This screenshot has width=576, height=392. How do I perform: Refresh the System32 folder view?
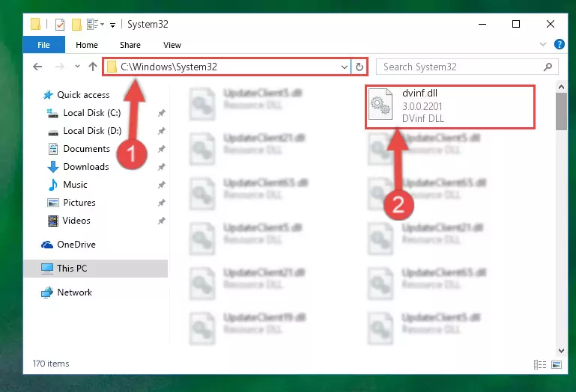360,67
